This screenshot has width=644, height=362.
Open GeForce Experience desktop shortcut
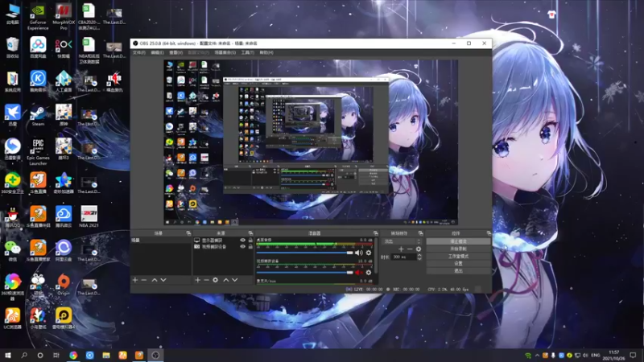coord(38,17)
